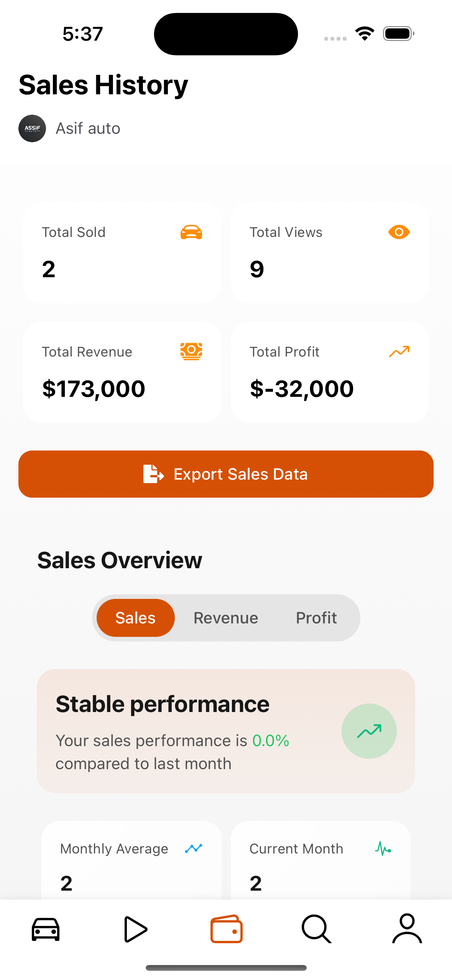Tap the Asif auto dealer avatar
This screenshot has width=452, height=980.
(32, 128)
